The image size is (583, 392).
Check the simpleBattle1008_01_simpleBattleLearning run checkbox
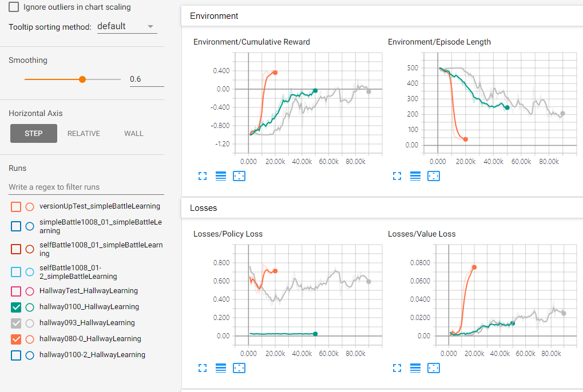point(16,226)
